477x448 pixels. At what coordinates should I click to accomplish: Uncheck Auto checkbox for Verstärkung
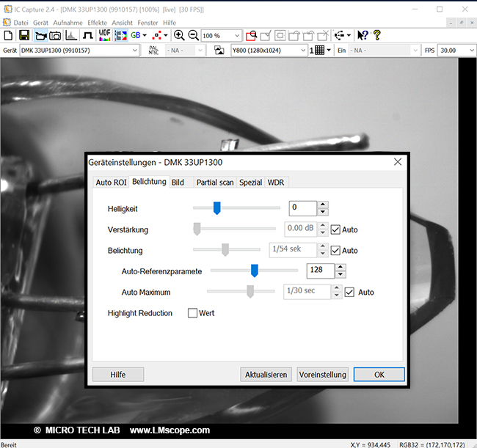[x=335, y=229]
